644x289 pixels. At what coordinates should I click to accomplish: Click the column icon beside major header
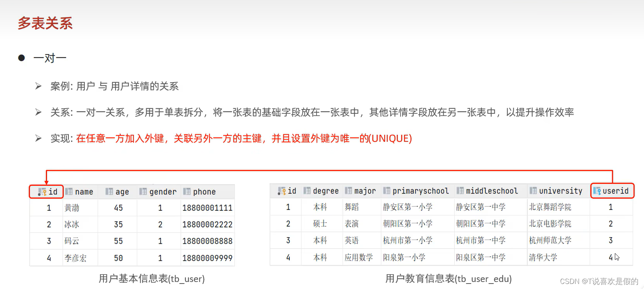click(x=348, y=191)
